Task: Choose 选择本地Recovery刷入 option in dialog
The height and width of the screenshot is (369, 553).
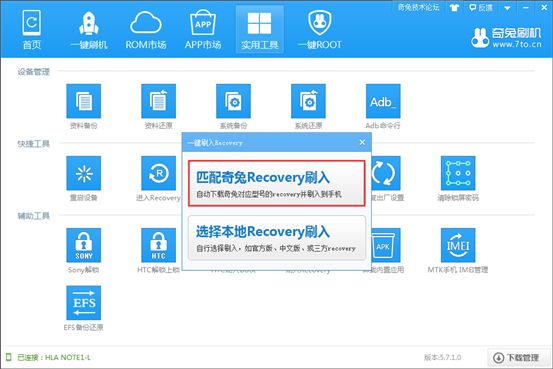Action: (x=277, y=238)
